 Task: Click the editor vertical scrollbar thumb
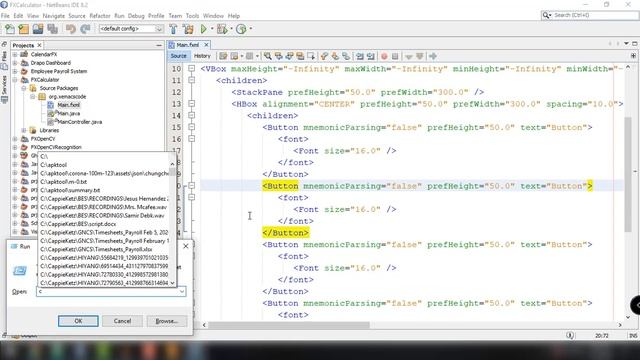pyautogui.click(x=628, y=175)
